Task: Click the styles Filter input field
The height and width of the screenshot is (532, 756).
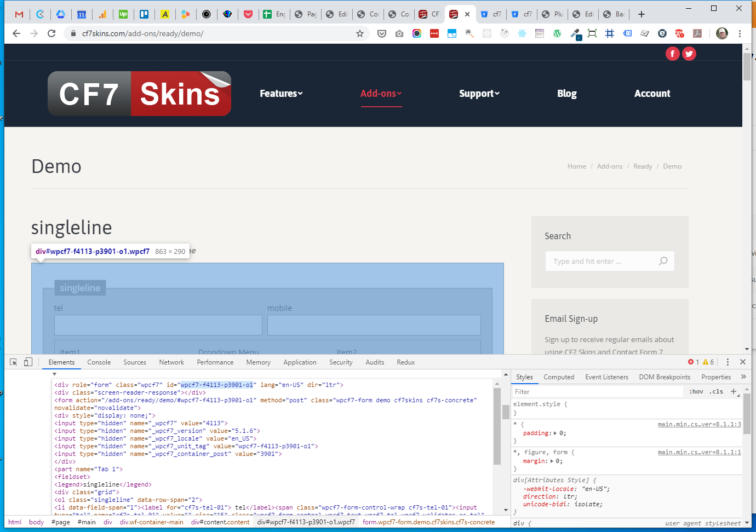Action: (x=597, y=392)
